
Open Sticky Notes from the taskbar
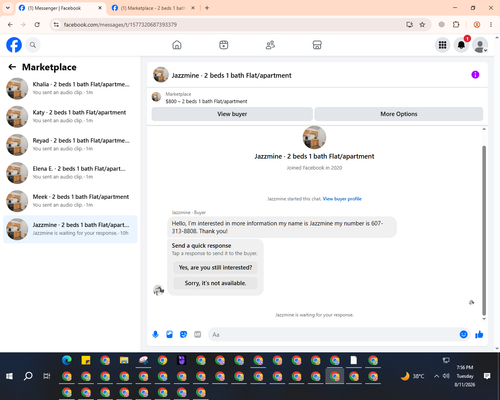pos(86,360)
